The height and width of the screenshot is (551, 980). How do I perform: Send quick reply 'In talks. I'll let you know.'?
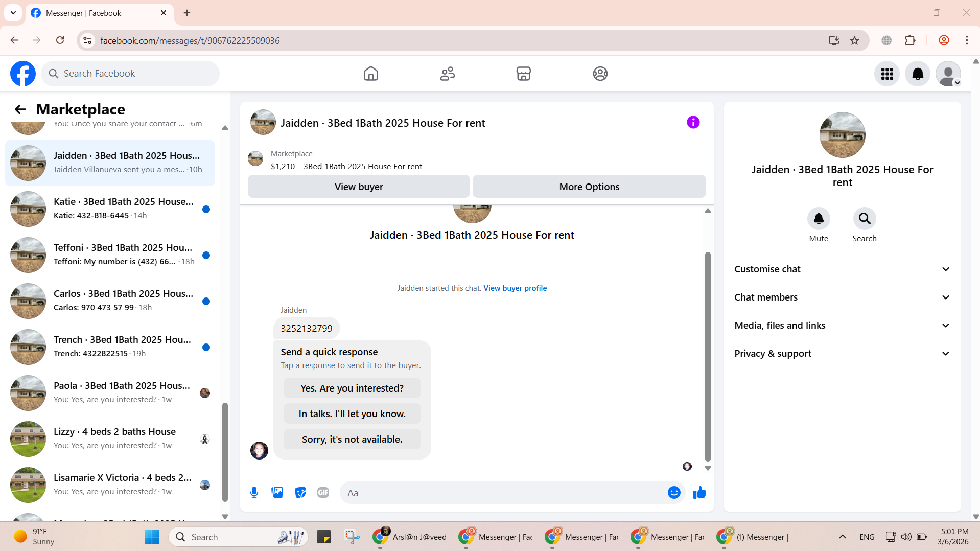(352, 414)
